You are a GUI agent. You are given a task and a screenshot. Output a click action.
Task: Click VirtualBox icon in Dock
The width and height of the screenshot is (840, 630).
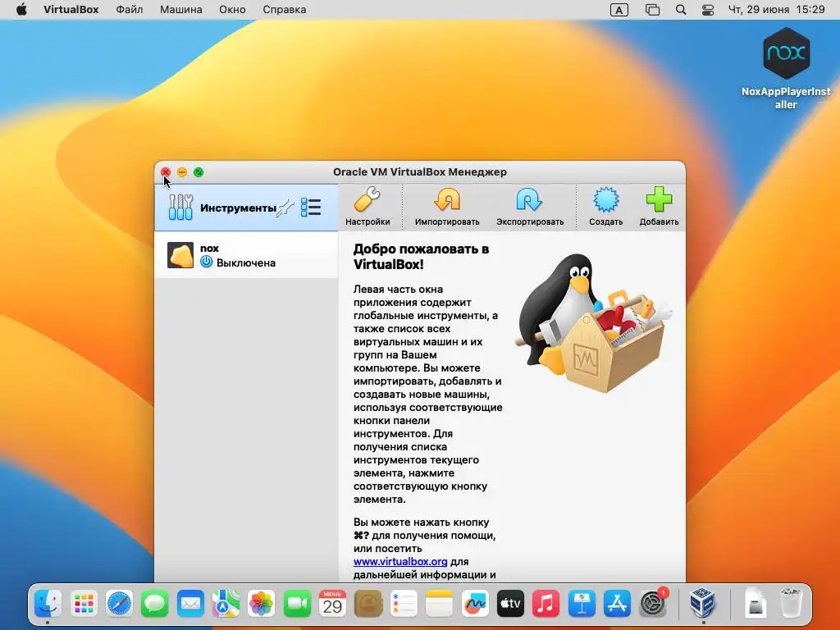pos(702,603)
